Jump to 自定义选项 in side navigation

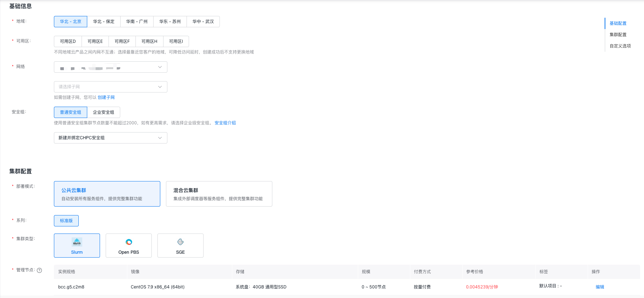click(620, 46)
